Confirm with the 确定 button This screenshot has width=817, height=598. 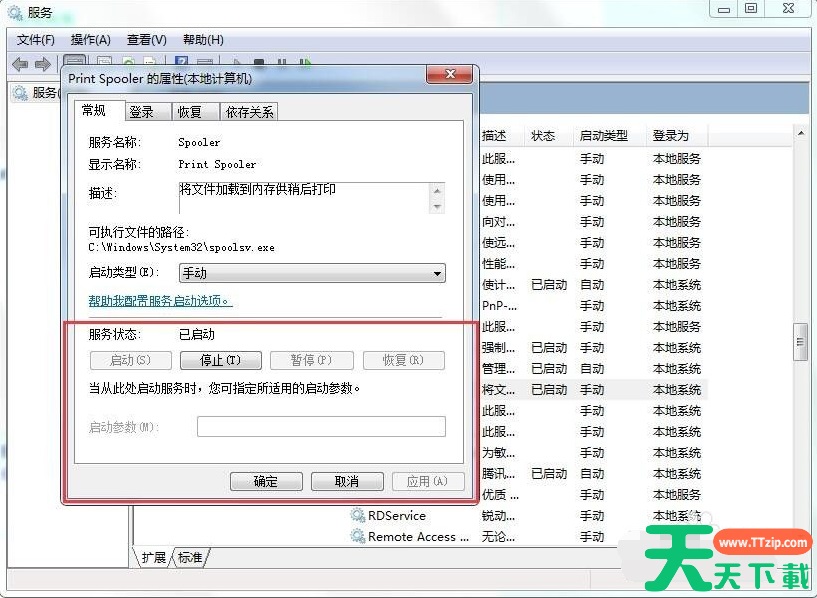(x=266, y=481)
